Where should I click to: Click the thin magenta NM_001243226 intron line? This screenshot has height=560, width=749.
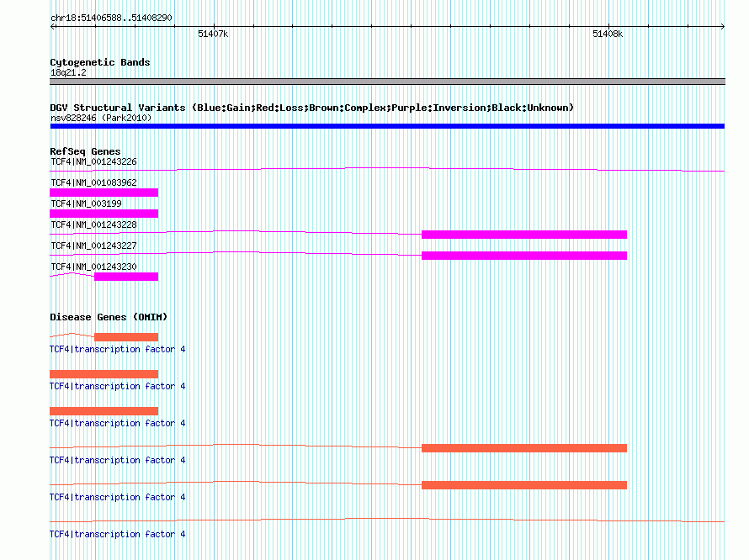(387, 169)
